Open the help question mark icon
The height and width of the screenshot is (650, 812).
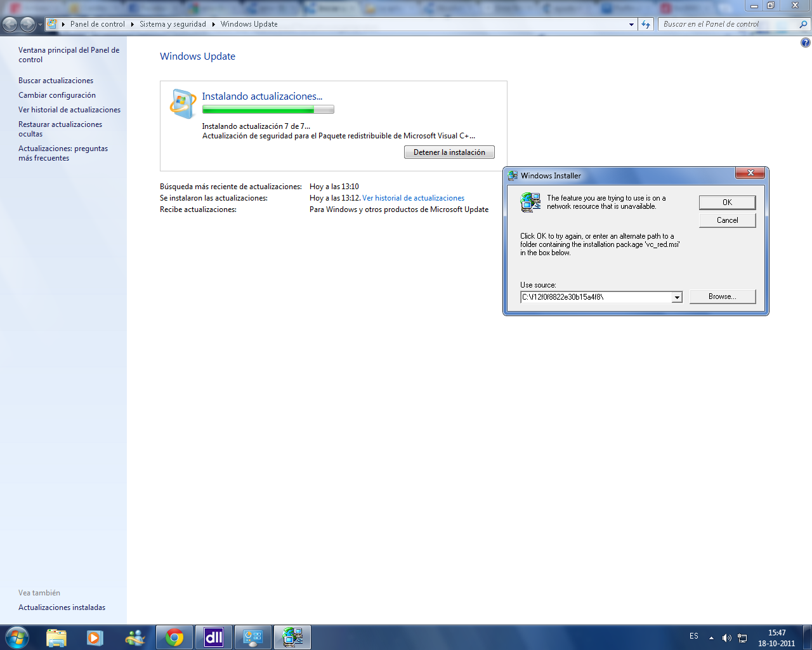[x=805, y=43]
